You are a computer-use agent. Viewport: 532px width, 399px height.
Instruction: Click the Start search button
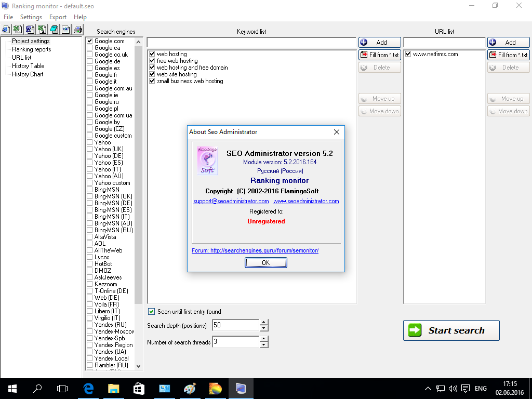(451, 330)
